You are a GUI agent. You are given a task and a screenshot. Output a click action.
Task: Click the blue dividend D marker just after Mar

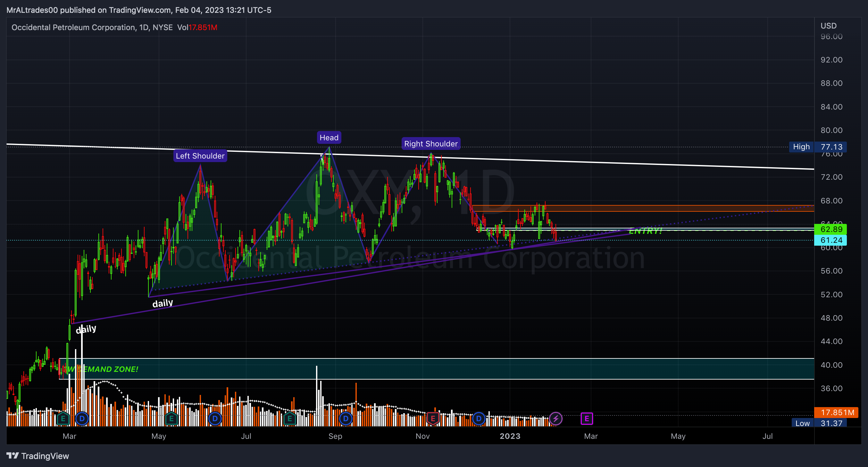click(82, 419)
